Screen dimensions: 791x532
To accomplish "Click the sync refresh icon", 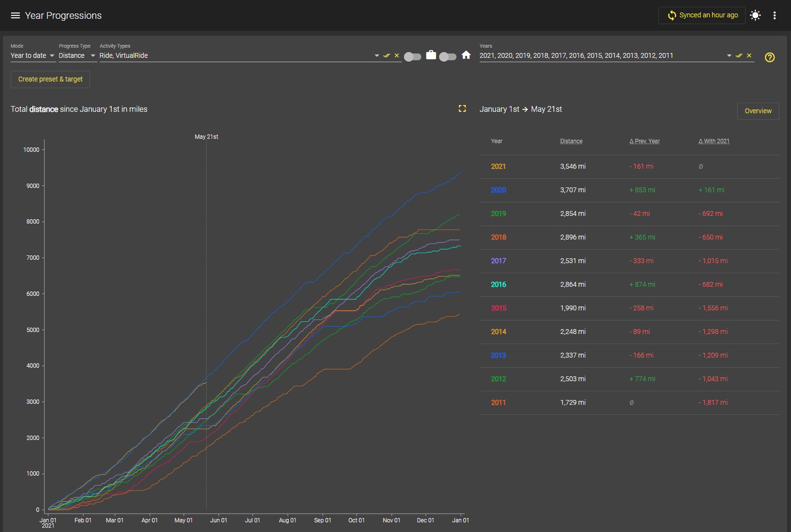I will (672, 15).
